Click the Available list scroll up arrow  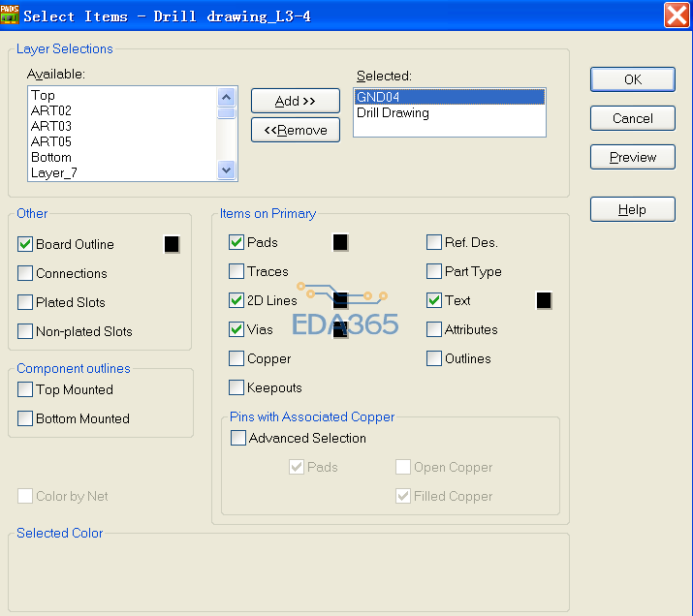[227, 97]
